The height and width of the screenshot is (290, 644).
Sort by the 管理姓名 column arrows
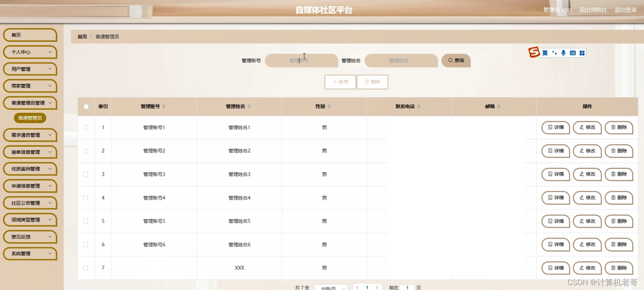[249, 106]
